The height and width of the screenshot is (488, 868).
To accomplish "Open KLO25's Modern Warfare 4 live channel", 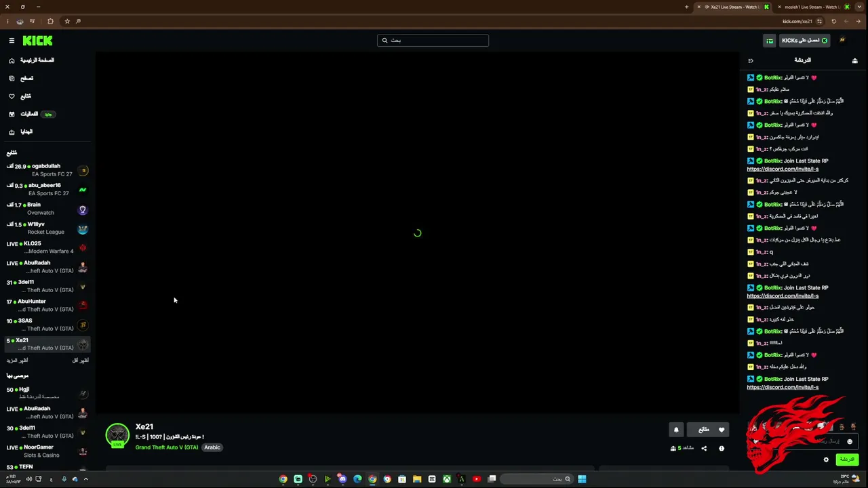I will [x=47, y=247].
